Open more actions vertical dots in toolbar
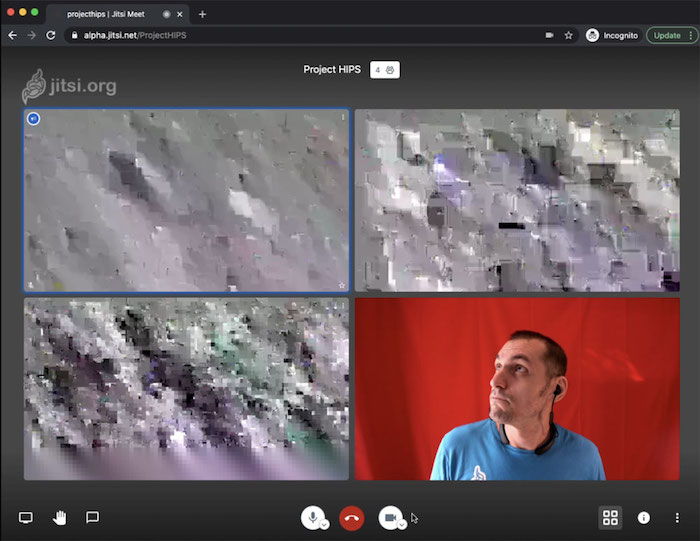The height and width of the screenshot is (541, 700). pyautogui.click(x=677, y=517)
